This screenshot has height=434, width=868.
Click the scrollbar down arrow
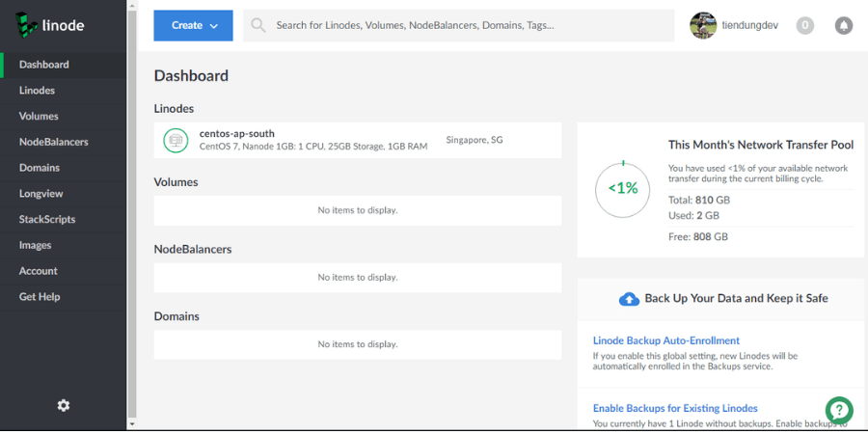point(132,424)
